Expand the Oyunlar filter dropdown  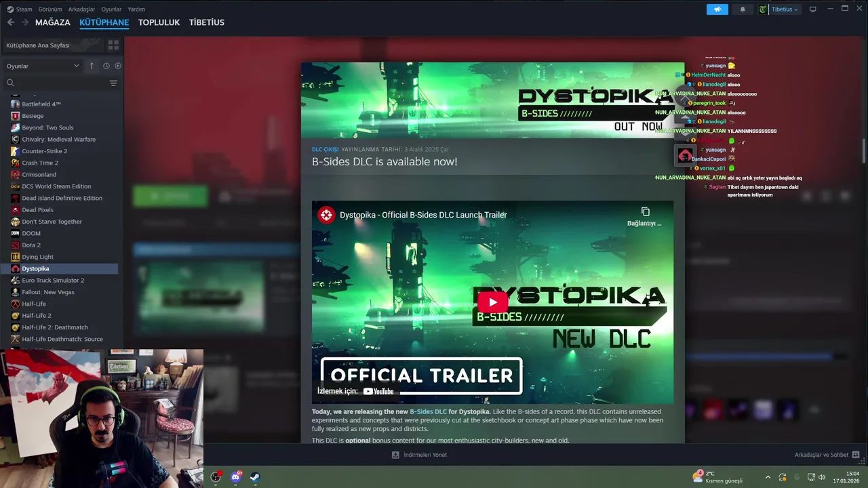(x=43, y=66)
